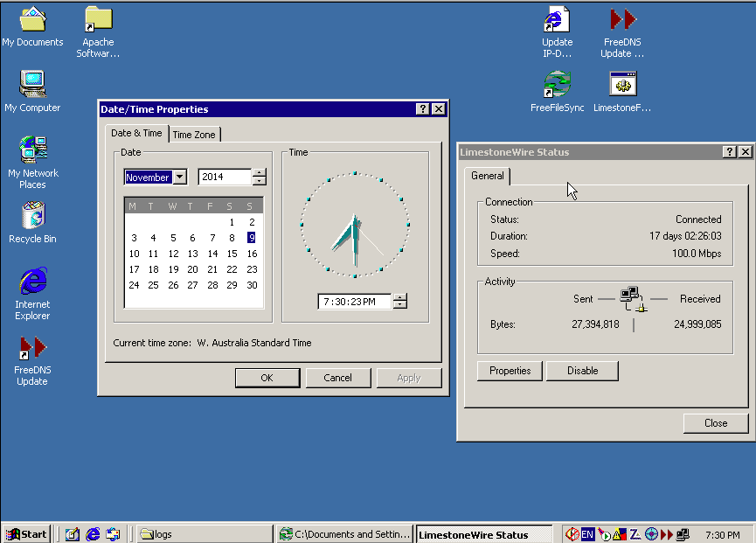
Task: Click the muted volume tray icon
Action: 572,534
